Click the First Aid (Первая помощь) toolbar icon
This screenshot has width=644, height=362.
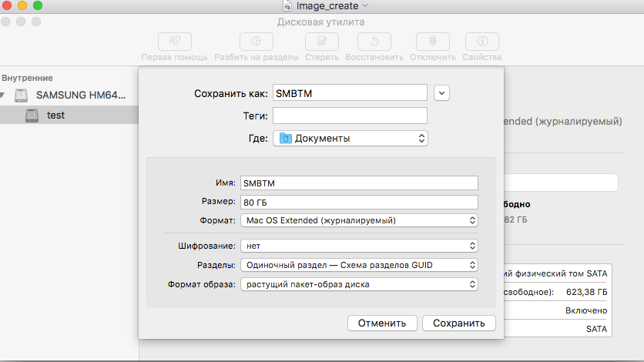(175, 42)
